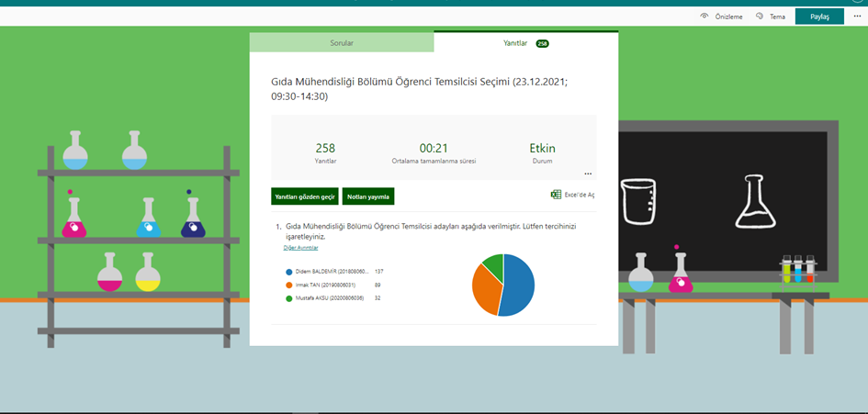Click the Ortalama tamamlanma süresi label
868x414 pixels.
[434, 161]
